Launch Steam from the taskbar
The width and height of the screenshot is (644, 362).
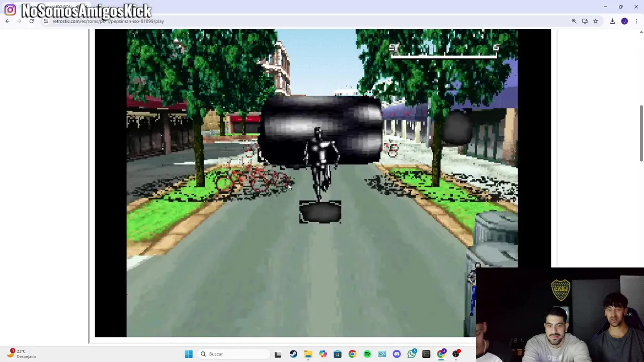tap(293, 354)
